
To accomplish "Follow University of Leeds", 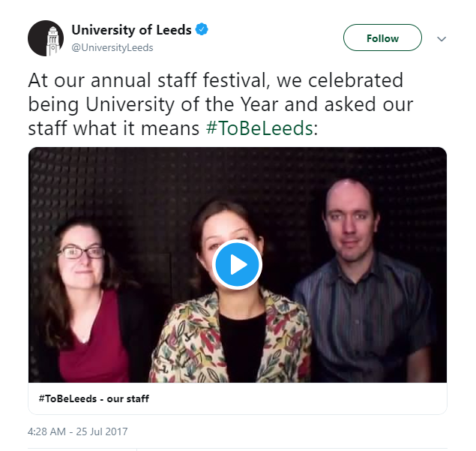I will coord(382,38).
